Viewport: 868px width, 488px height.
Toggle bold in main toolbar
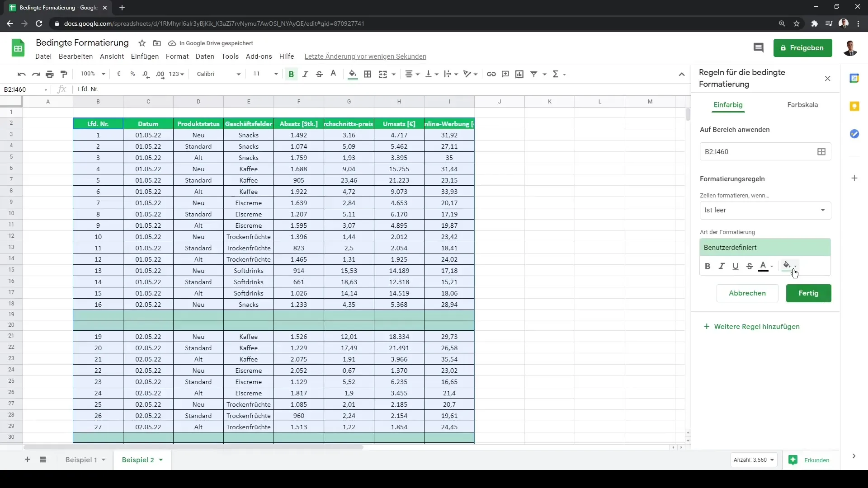click(x=291, y=74)
